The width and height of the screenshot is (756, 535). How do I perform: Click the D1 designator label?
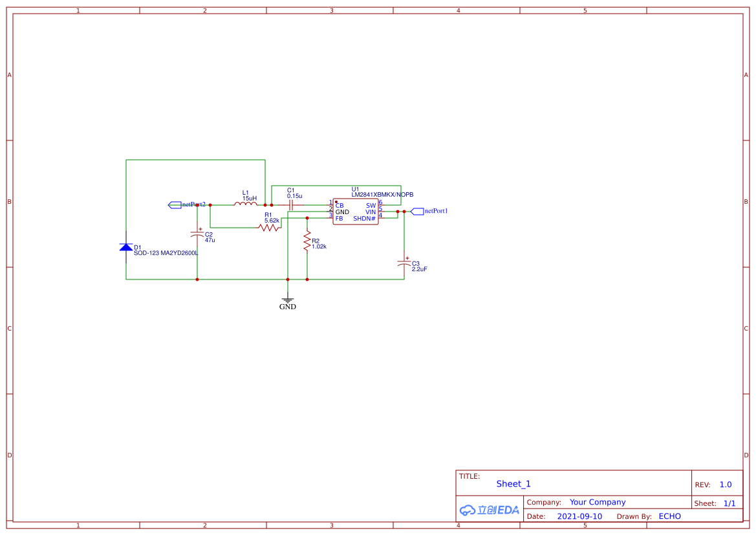tap(138, 248)
